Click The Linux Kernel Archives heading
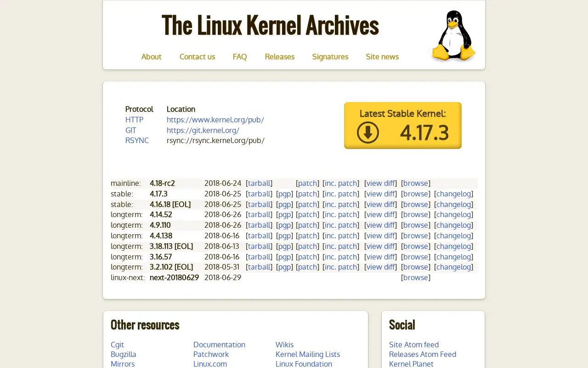Screen dimensions: 588x368 click(x=270, y=25)
